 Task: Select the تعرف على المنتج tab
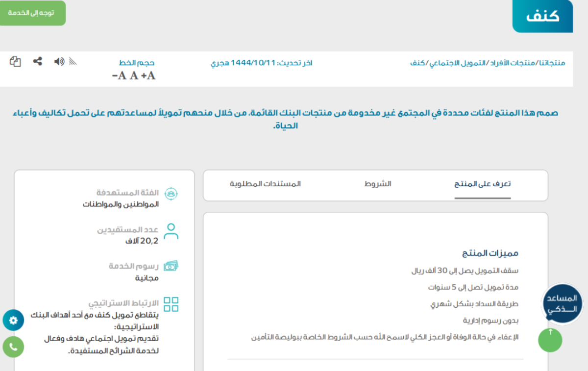click(482, 184)
